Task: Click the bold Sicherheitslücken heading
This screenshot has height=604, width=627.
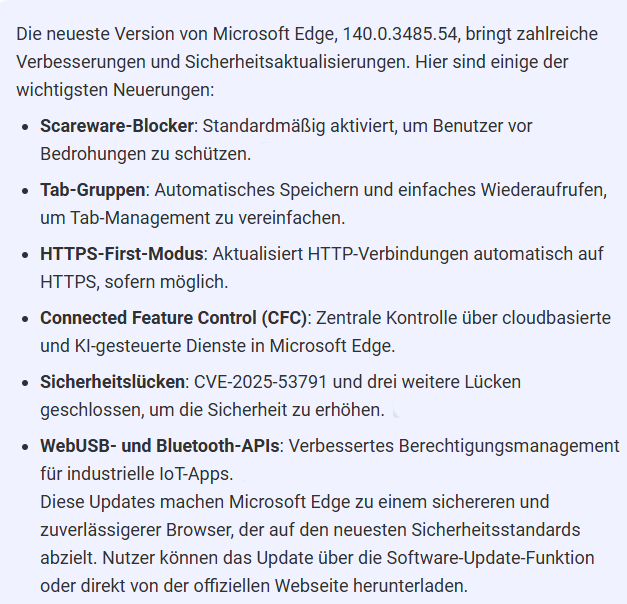Action: 113,381
